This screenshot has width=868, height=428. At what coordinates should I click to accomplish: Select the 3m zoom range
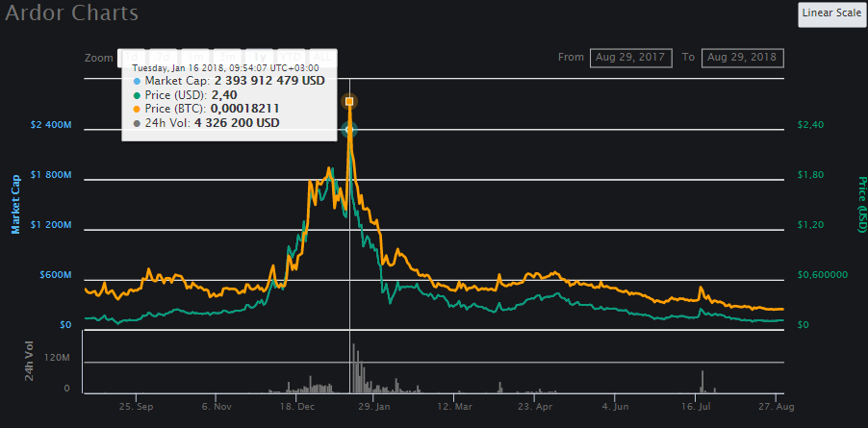click(227, 57)
